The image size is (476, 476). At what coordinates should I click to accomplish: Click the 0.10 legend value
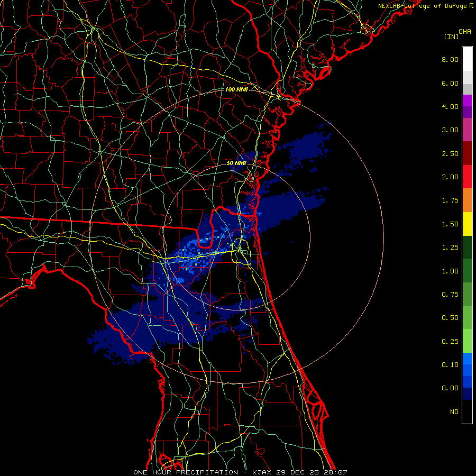point(450,365)
